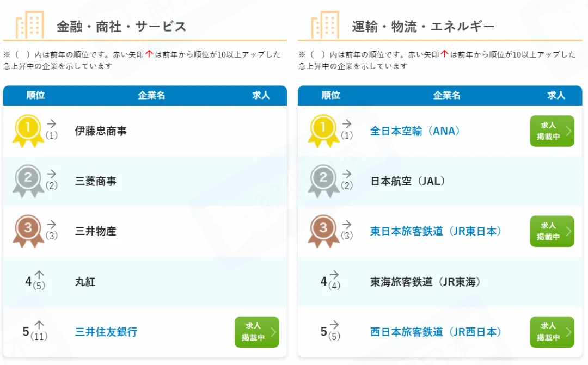Click the company name 三菱商事
Image resolution: width=588 pixels, height=365 pixels.
pyautogui.click(x=96, y=181)
